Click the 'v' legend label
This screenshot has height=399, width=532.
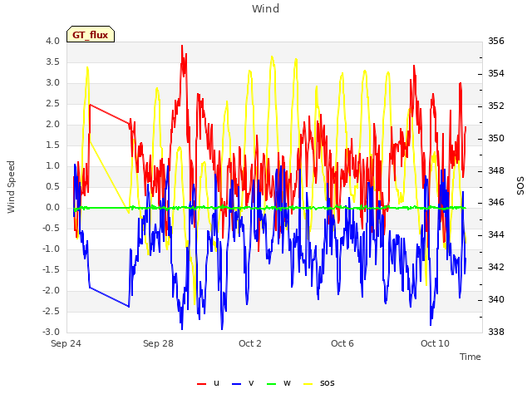[x=251, y=383]
